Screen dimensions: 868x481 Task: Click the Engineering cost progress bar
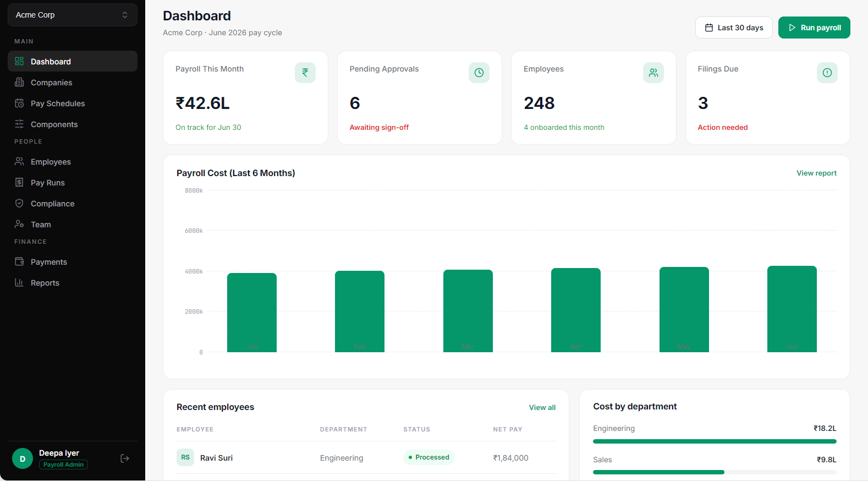pyautogui.click(x=715, y=441)
